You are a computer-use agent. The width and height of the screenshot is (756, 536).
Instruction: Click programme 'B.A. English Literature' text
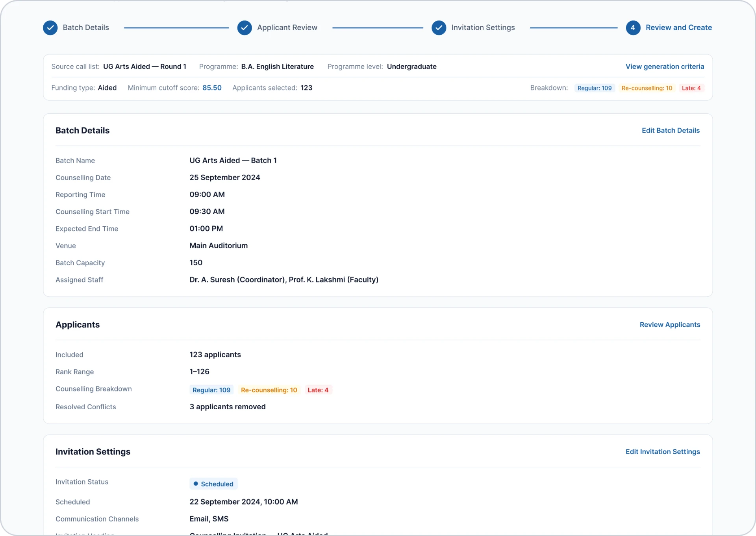278,67
